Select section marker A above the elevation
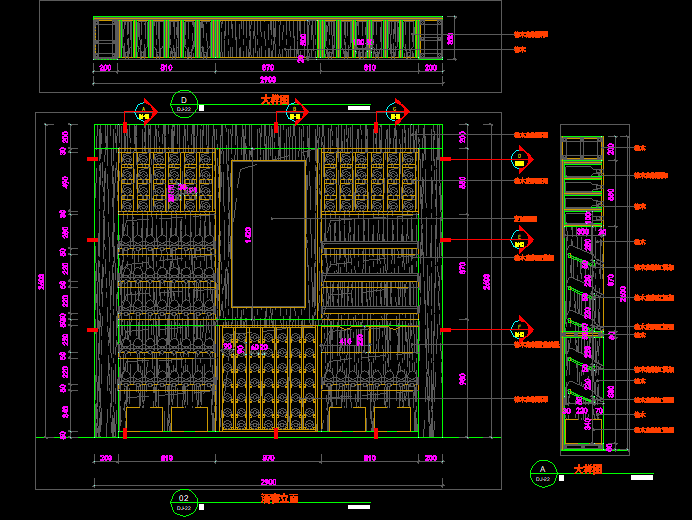This screenshot has width=692, height=520. (x=145, y=112)
